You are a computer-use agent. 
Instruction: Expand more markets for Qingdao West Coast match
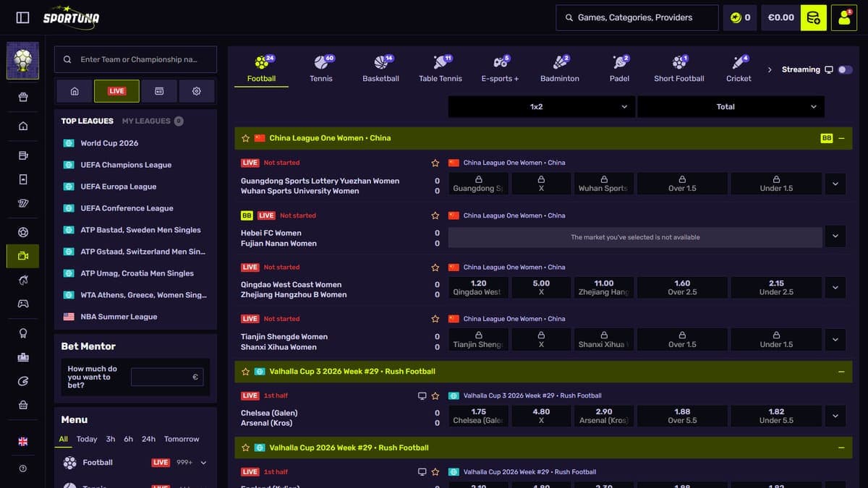835,287
